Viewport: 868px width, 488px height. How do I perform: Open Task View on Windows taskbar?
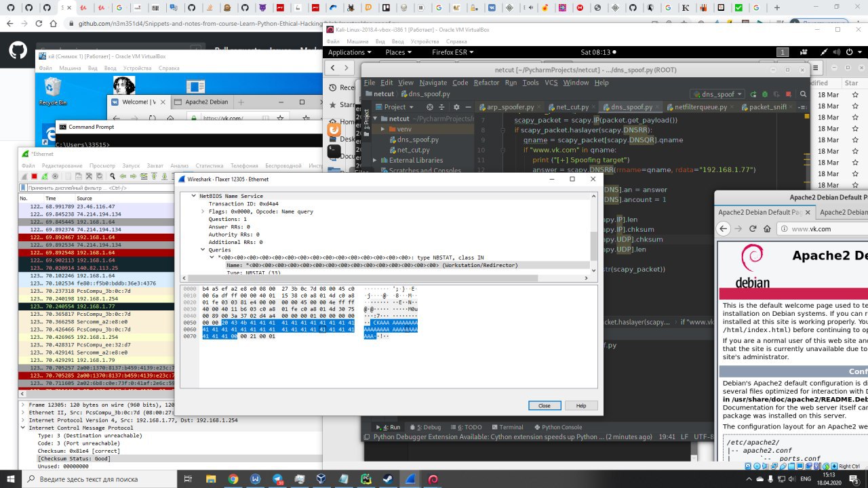(x=188, y=479)
